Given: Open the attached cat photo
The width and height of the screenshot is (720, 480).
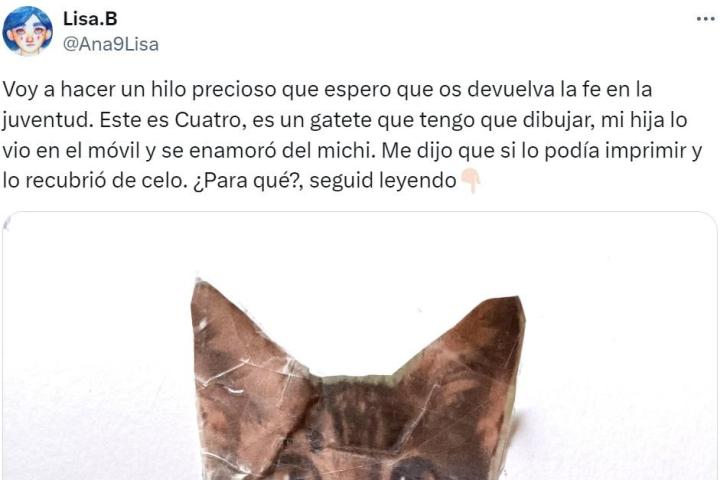Looking at the screenshot, I should 360,346.
